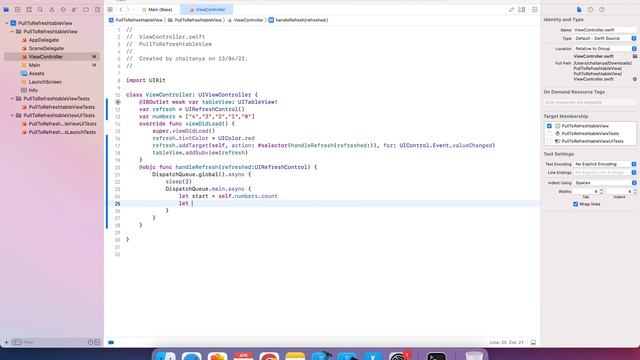Toggle the debug area at bottom right
The width and height of the screenshot is (640, 360).
coord(533,342)
